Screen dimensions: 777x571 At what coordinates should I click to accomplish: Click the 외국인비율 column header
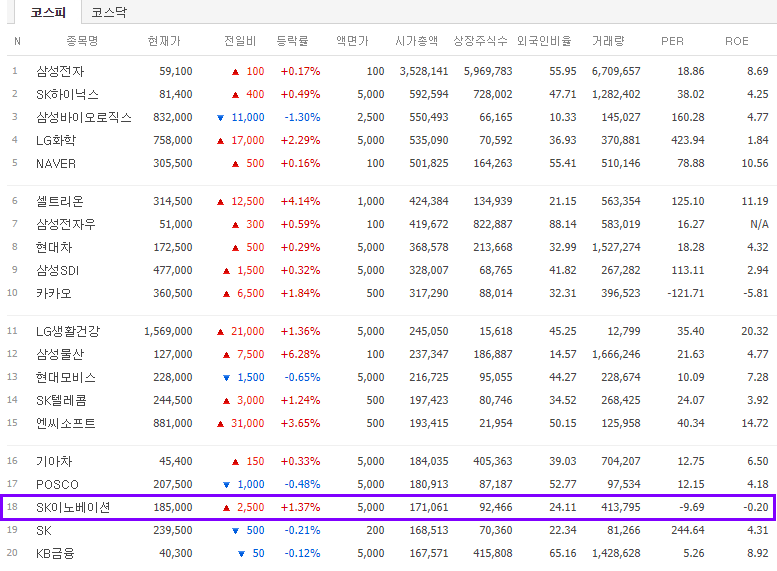click(x=544, y=41)
